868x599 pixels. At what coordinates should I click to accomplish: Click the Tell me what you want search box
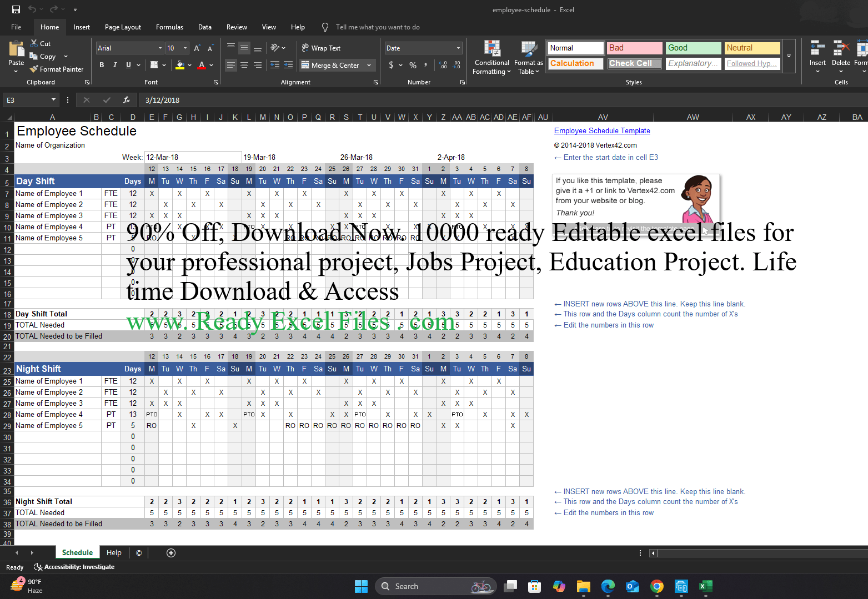coord(378,27)
